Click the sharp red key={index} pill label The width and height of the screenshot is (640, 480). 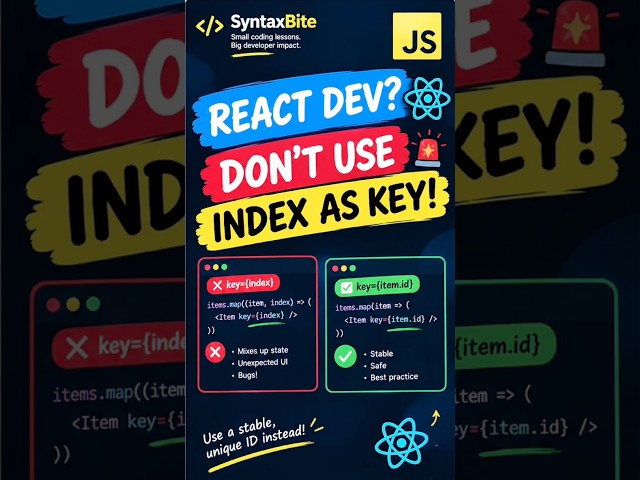point(243,284)
